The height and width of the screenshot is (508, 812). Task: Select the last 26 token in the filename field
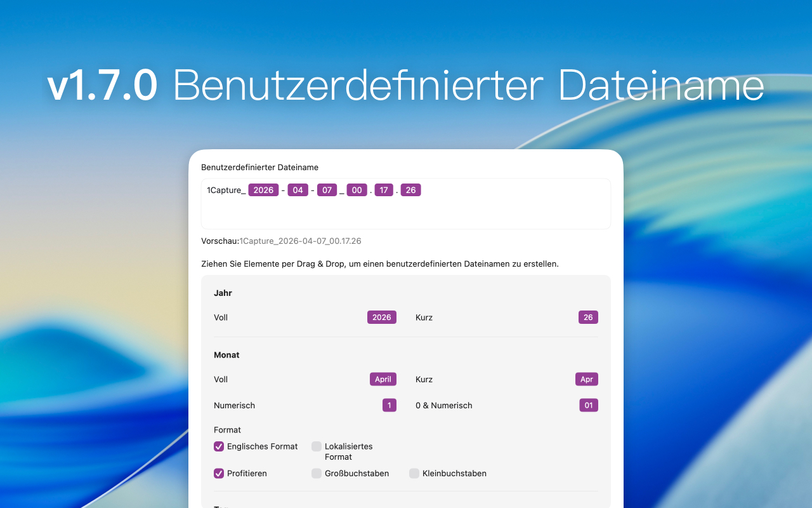[x=411, y=190]
